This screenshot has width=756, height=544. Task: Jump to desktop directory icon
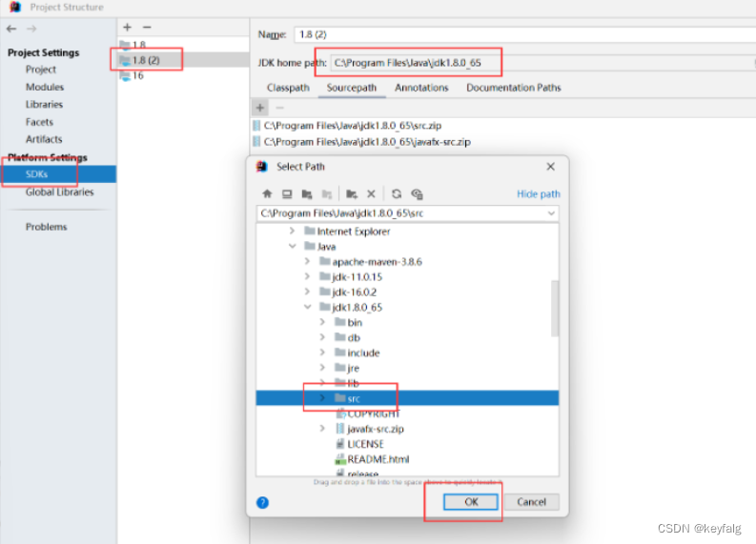point(287,193)
